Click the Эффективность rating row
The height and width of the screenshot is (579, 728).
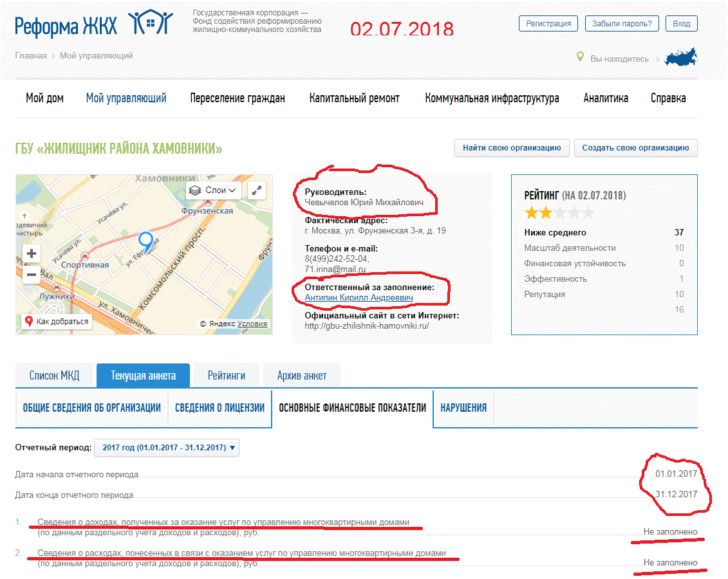[604, 279]
